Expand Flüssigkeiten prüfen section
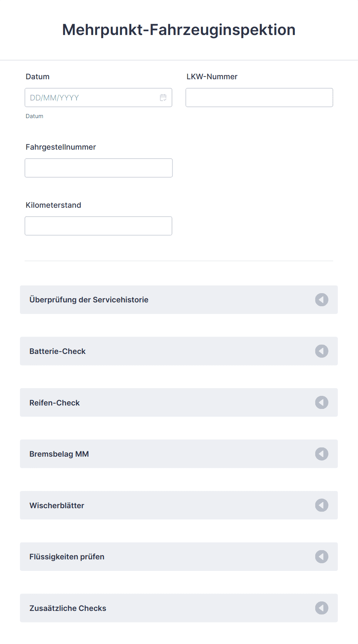The height and width of the screenshot is (644, 358). tap(179, 557)
